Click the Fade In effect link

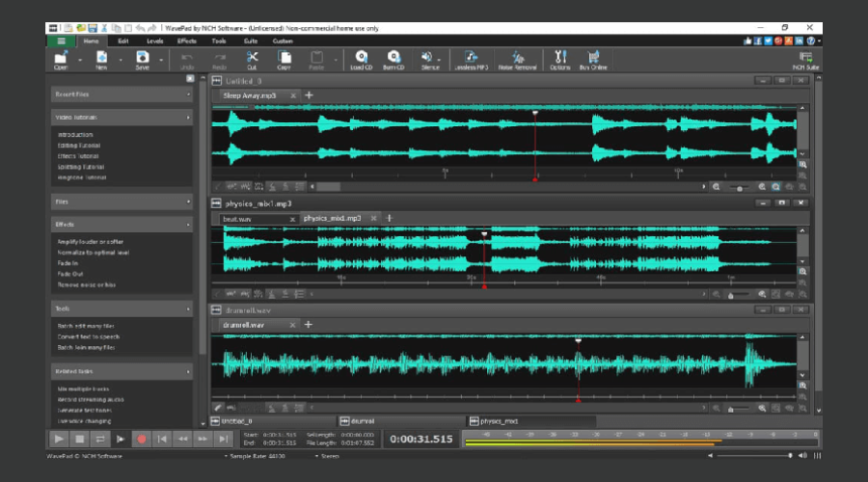click(x=68, y=263)
